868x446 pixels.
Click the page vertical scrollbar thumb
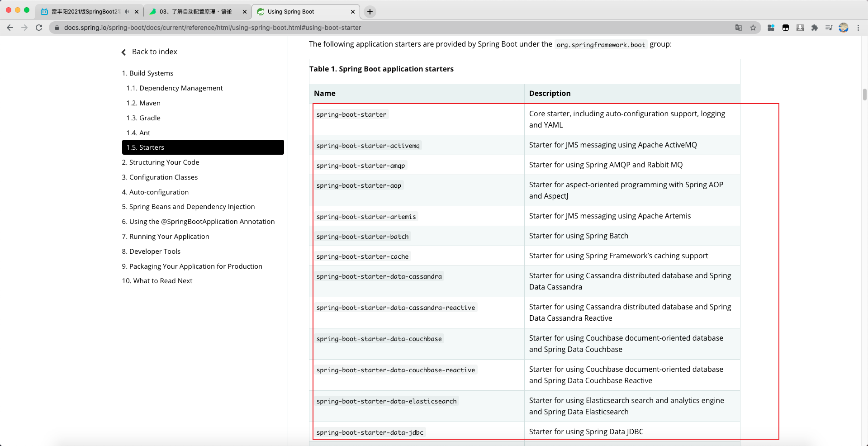point(864,94)
